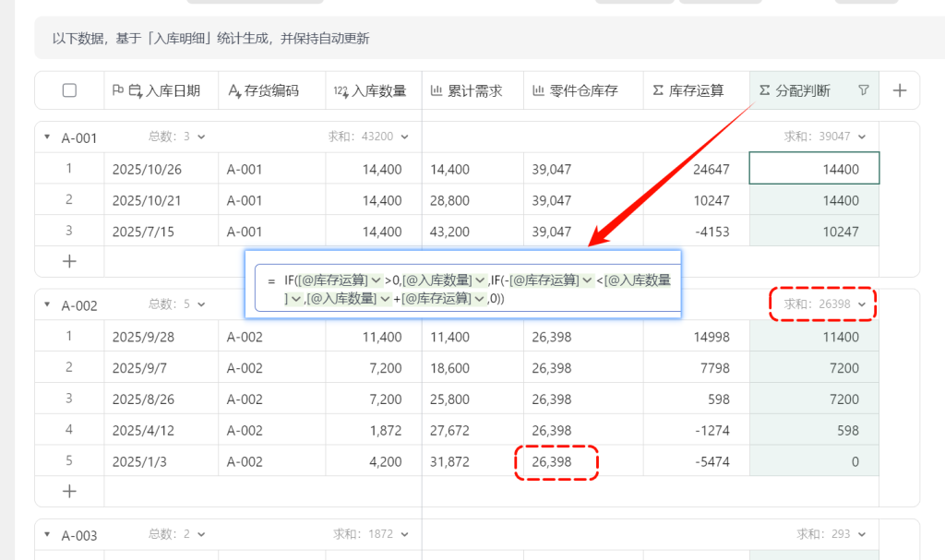Select date cell 2025/9/7

click(161, 368)
